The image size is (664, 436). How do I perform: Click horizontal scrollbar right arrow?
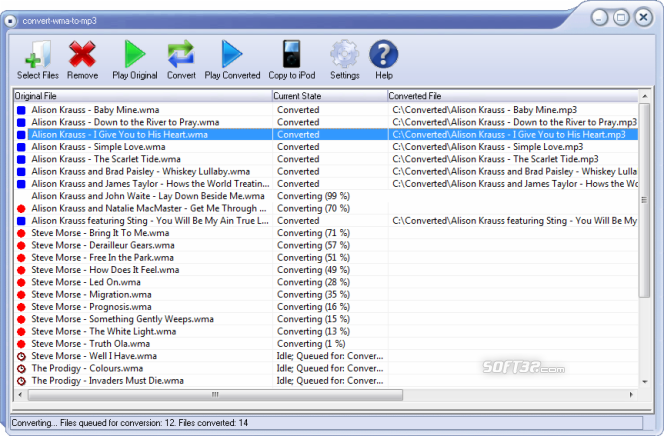[631, 395]
